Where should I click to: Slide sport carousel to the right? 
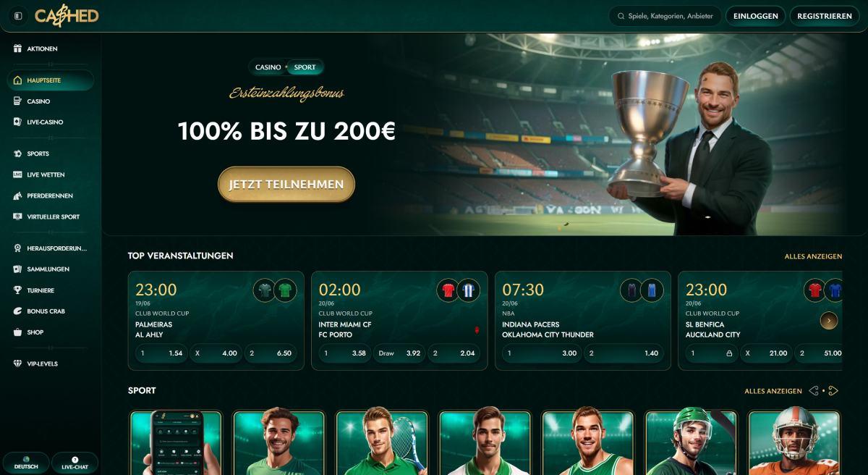click(x=833, y=391)
